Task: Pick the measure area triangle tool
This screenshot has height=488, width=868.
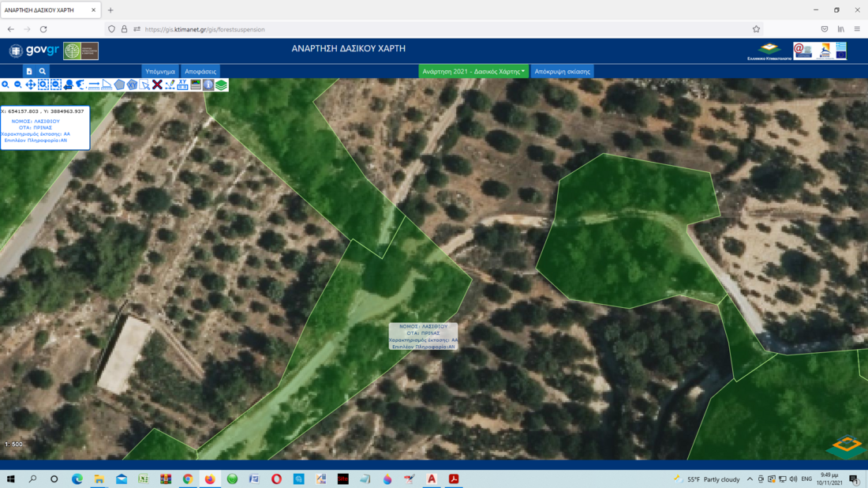Action: point(107,84)
